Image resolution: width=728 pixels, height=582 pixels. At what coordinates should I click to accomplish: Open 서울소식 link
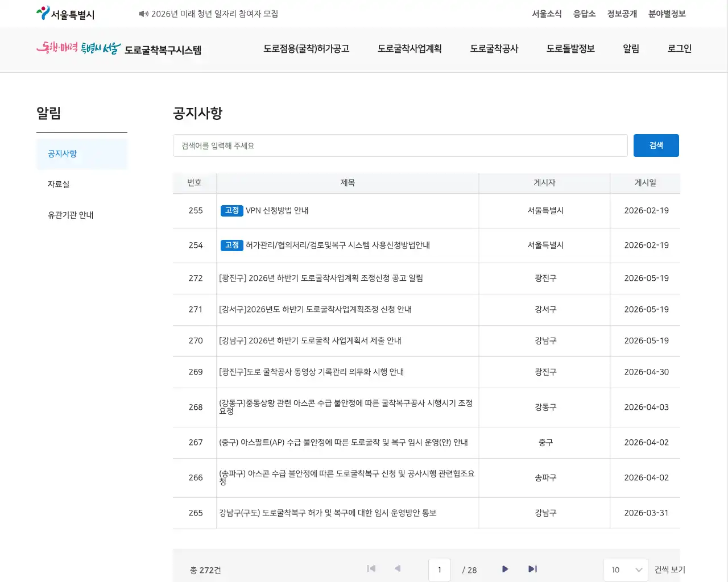[547, 14]
